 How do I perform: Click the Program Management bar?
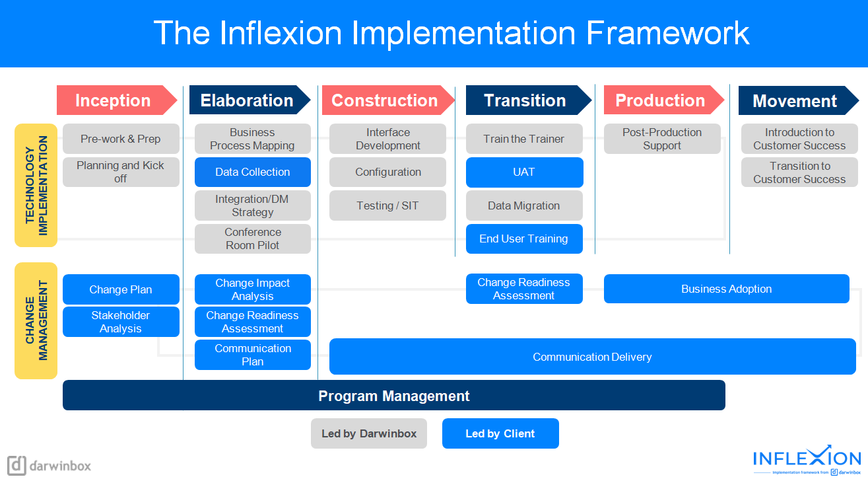394,395
